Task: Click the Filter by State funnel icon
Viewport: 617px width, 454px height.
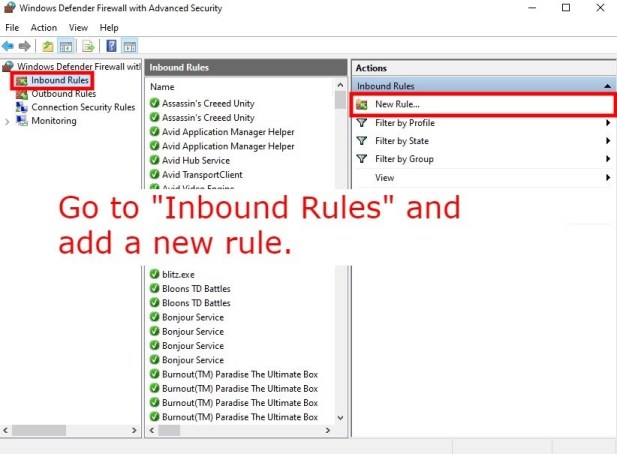Action: tap(362, 141)
